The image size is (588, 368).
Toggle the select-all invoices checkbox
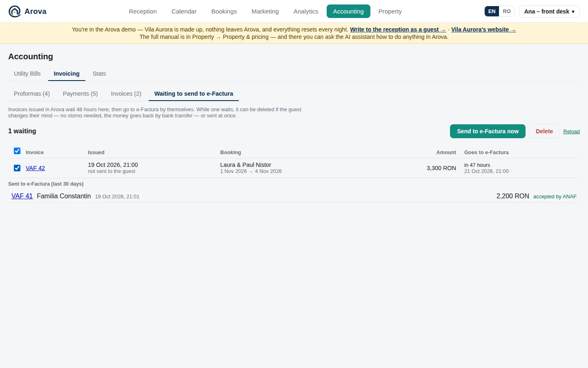pyautogui.click(x=17, y=151)
